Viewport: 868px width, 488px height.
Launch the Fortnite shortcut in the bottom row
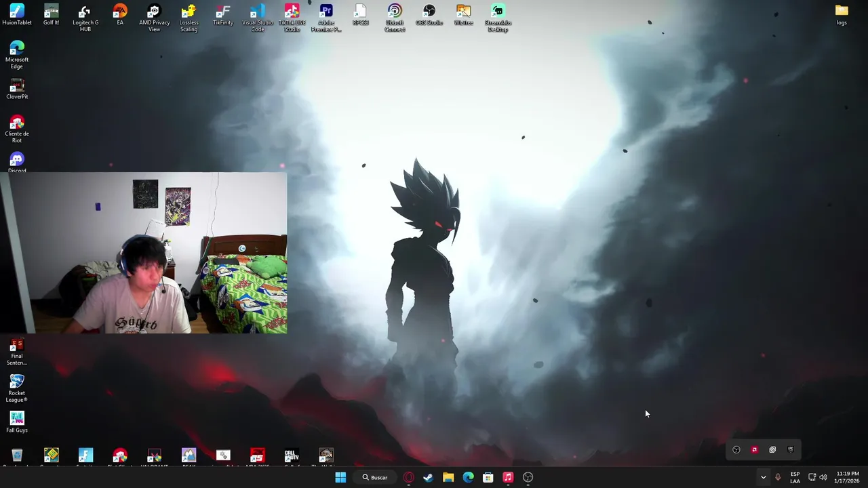85,457
